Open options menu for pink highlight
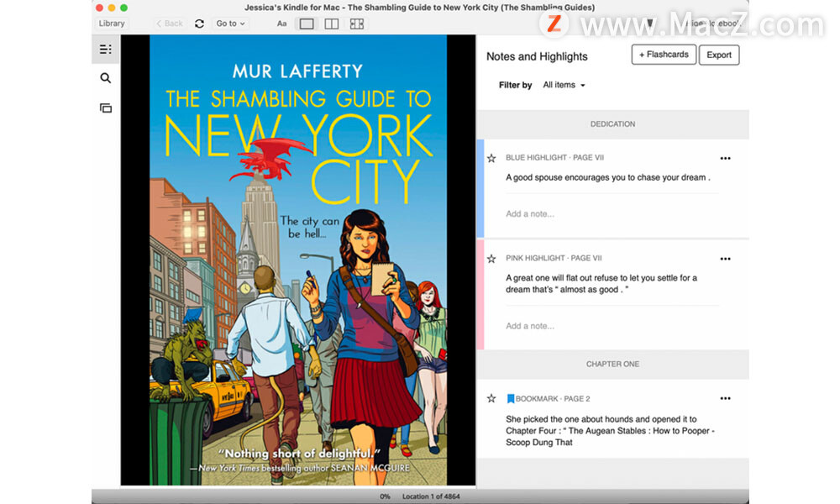 click(x=726, y=259)
